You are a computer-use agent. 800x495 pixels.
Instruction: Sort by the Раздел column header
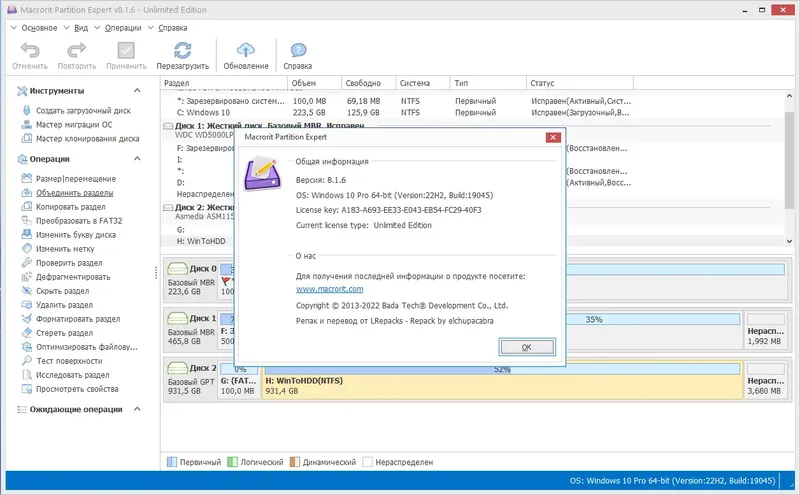pyautogui.click(x=224, y=83)
